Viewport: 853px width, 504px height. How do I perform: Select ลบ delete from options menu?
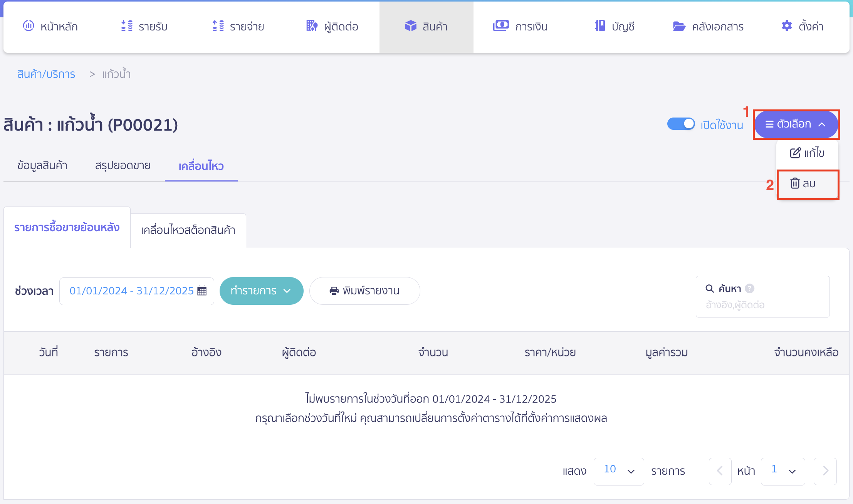point(803,184)
